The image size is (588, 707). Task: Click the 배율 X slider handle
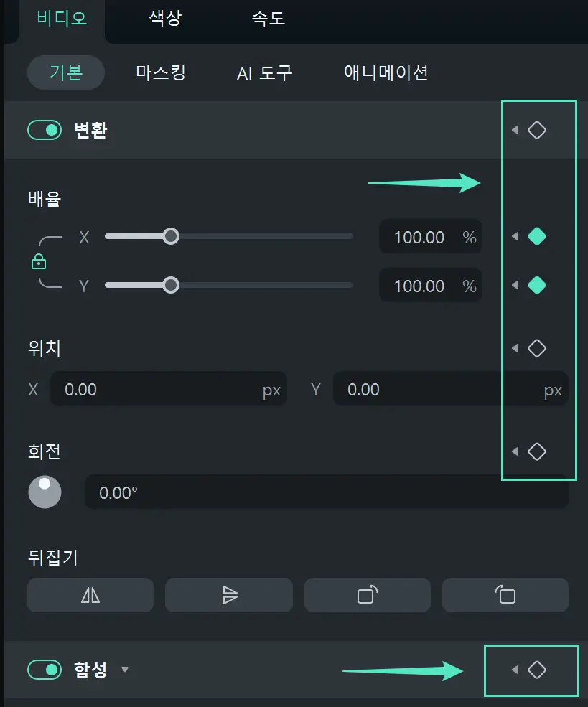pyautogui.click(x=171, y=236)
